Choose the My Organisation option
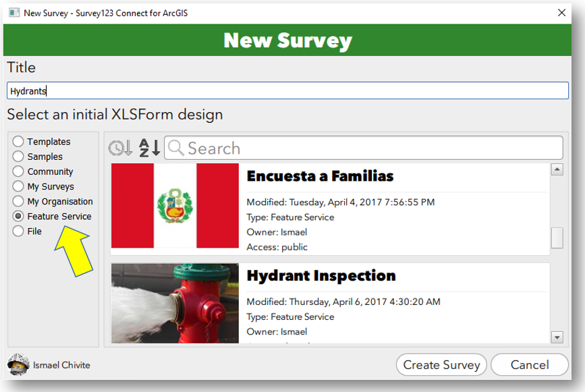Image resolution: width=585 pixels, height=392 pixels. point(18,201)
